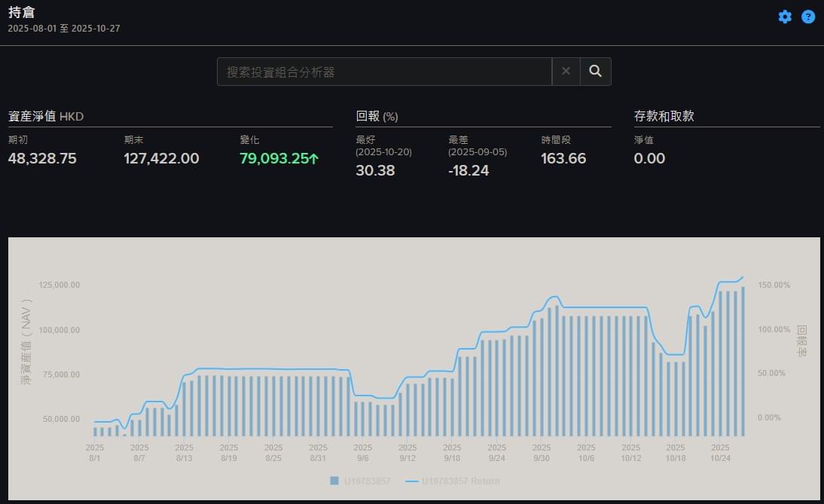824x504 pixels.
Task: Open the settings gear icon
Action: [785, 17]
